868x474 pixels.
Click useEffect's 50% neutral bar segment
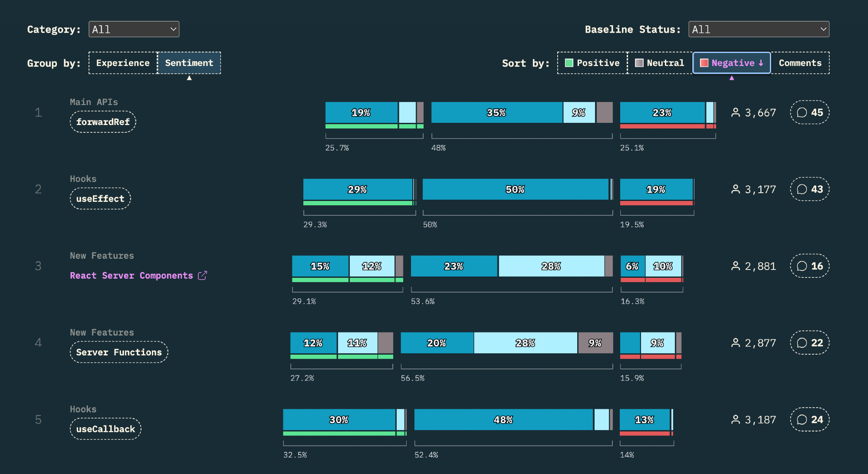515,189
